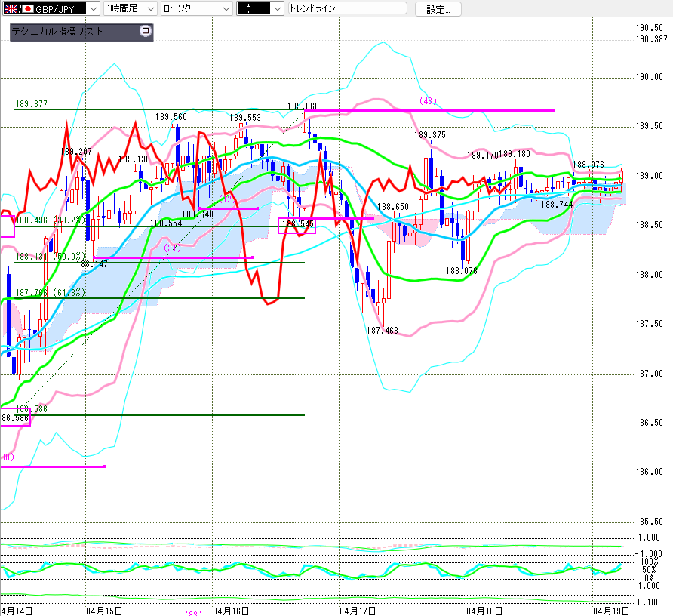Click the 04月16日 date axis label

tap(231, 611)
